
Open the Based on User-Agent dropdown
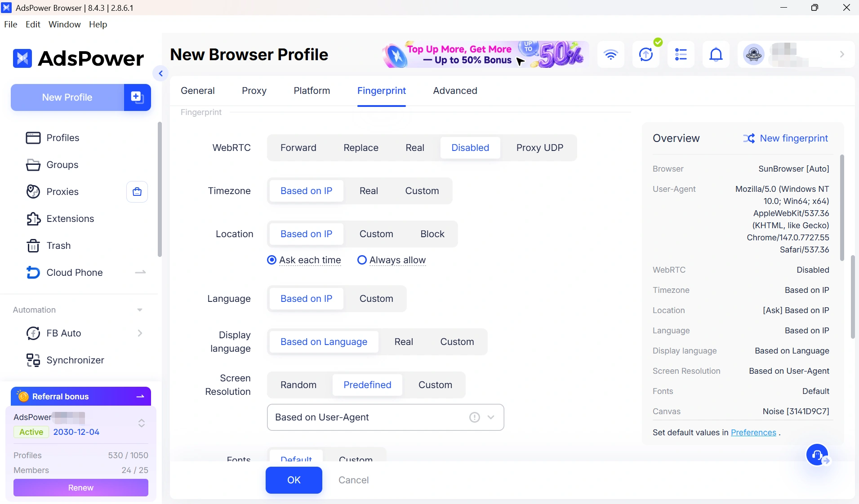[386, 417]
